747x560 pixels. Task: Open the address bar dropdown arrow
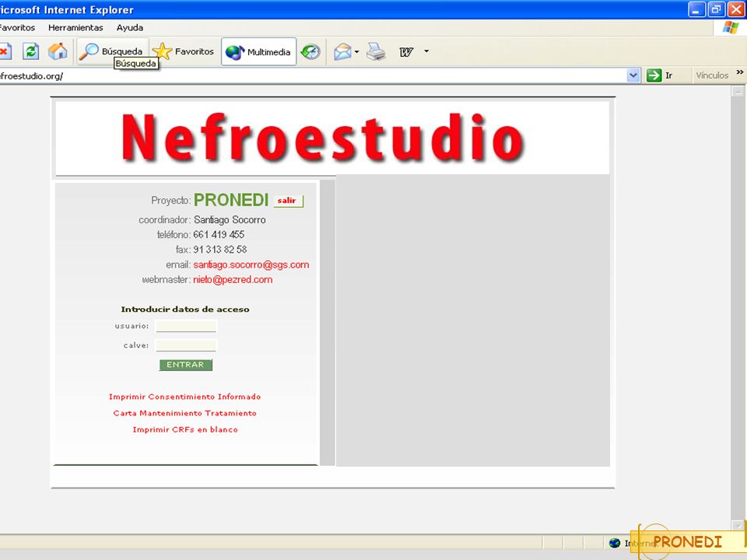(633, 75)
